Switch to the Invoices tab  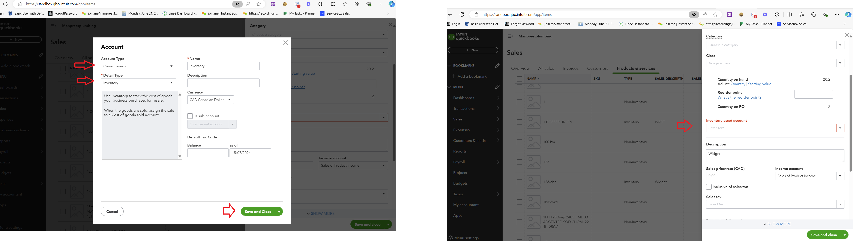[x=571, y=68]
